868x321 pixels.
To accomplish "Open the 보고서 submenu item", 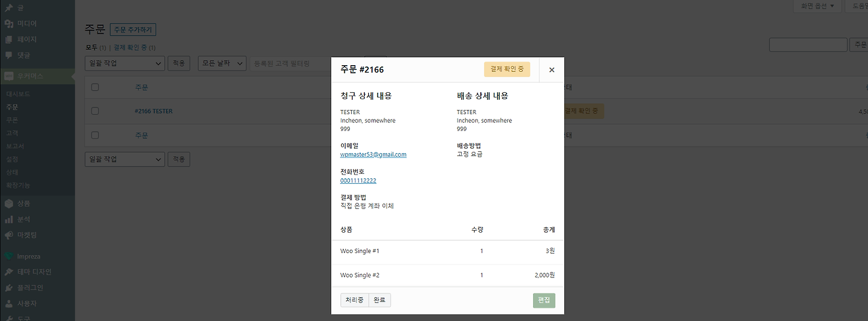I will [x=15, y=146].
